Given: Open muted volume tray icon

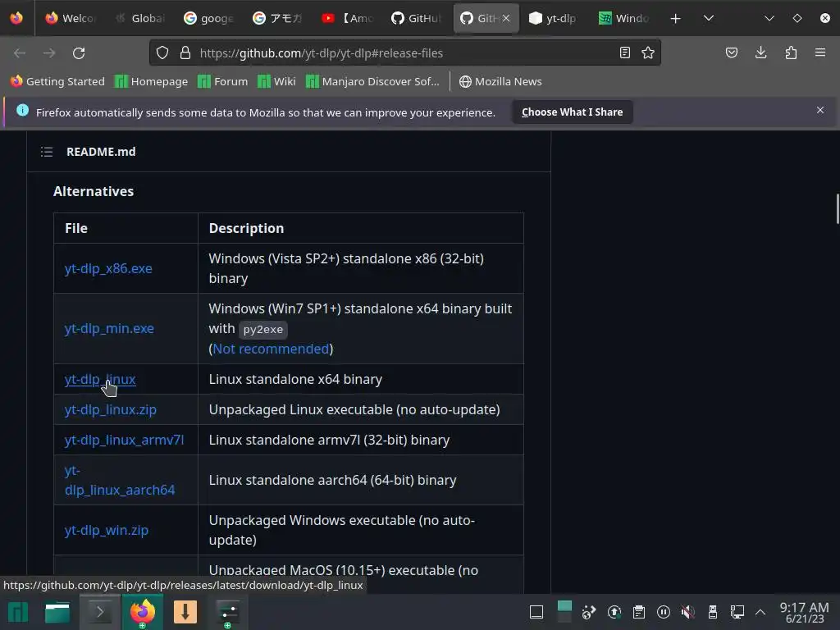Looking at the screenshot, I should 688,612.
